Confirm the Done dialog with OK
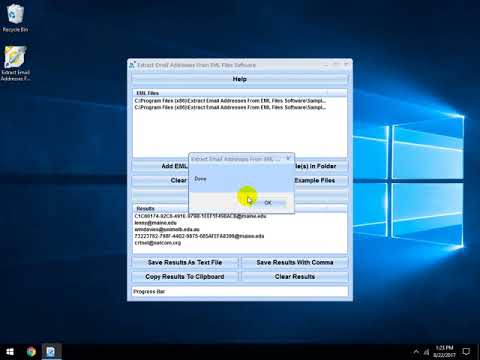 268,203
